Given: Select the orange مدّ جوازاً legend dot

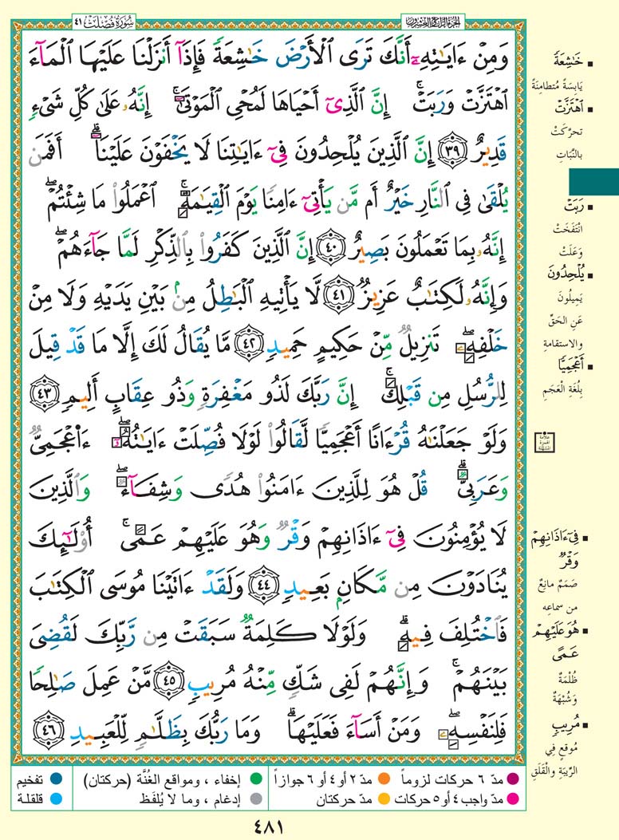Looking at the screenshot, I should pyautogui.click(x=384, y=780).
